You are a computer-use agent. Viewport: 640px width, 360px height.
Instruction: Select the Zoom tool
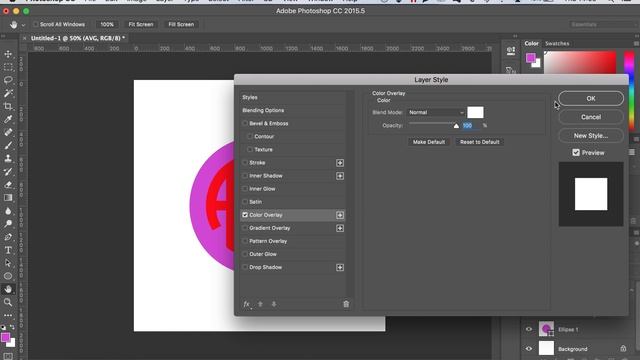[8, 302]
